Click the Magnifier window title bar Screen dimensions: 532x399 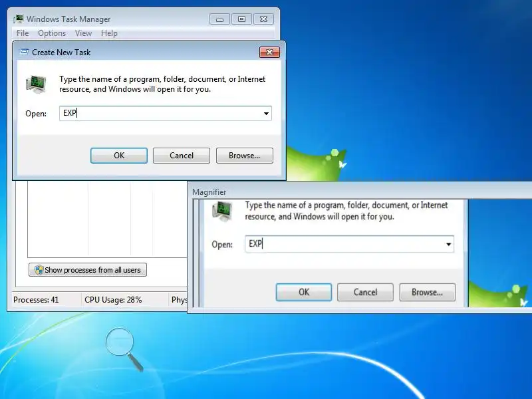coord(360,192)
